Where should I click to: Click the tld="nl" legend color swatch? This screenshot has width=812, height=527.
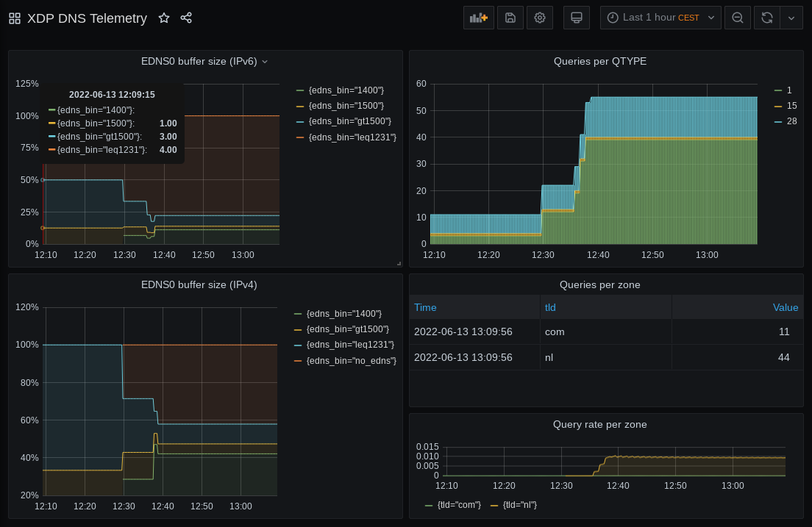coord(494,505)
